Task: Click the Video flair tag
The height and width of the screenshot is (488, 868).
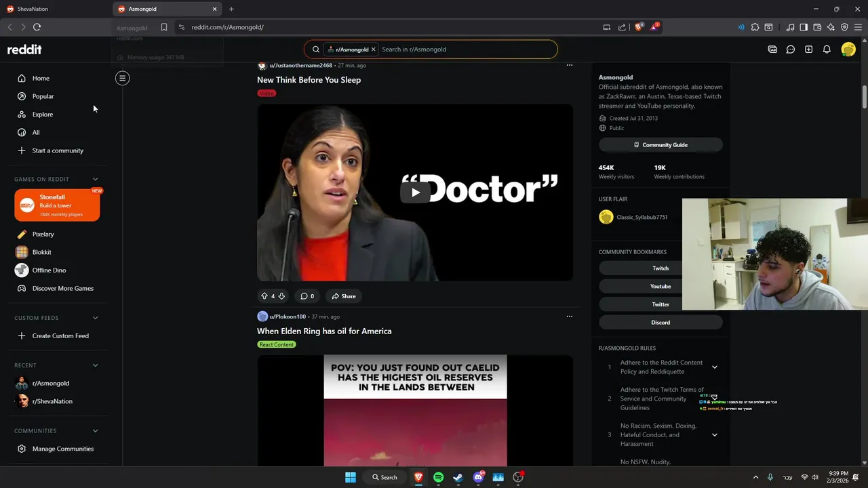Action: coord(267,93)
